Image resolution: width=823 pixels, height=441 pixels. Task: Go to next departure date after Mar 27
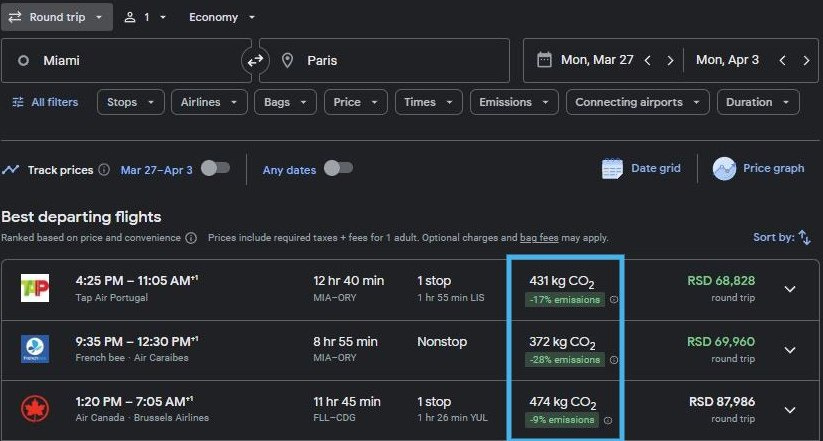(670, 60)
